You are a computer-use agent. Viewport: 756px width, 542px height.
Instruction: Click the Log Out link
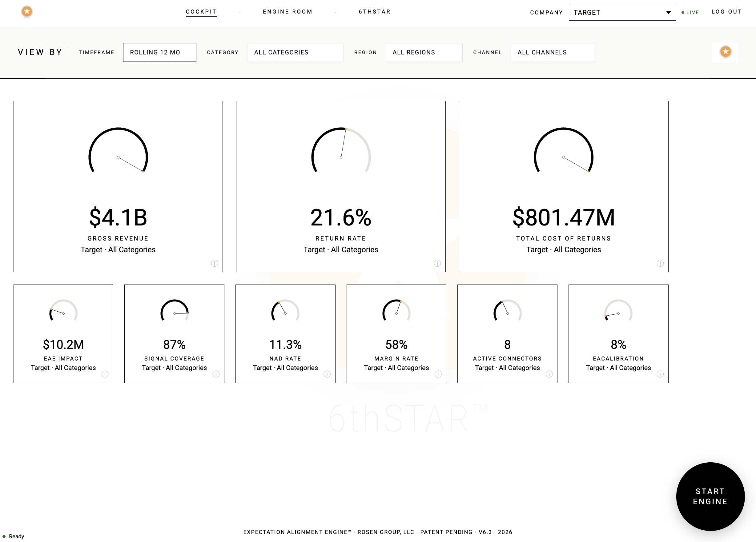click(726, 12)
